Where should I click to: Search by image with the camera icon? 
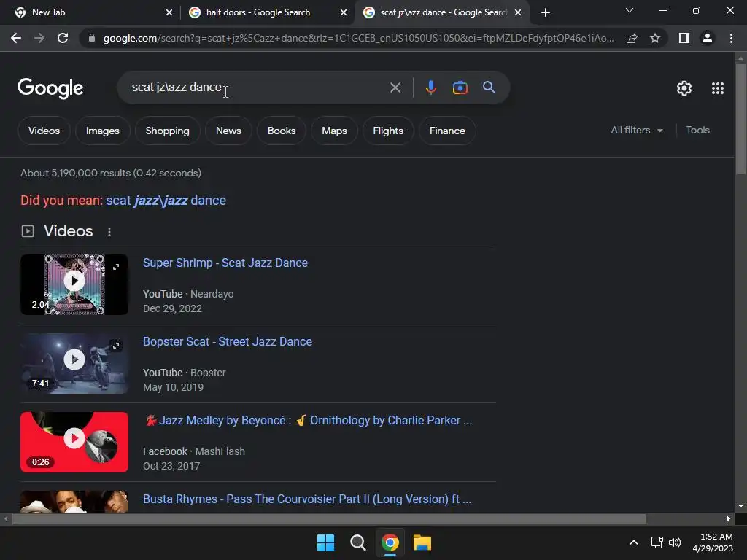click(x=460, y=87)
